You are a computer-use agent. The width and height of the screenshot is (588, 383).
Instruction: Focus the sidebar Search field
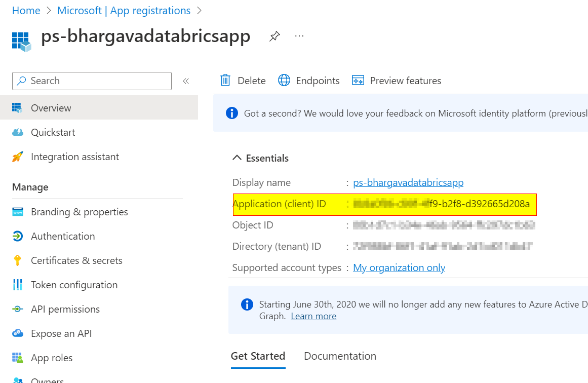click(x=92, y=81)
